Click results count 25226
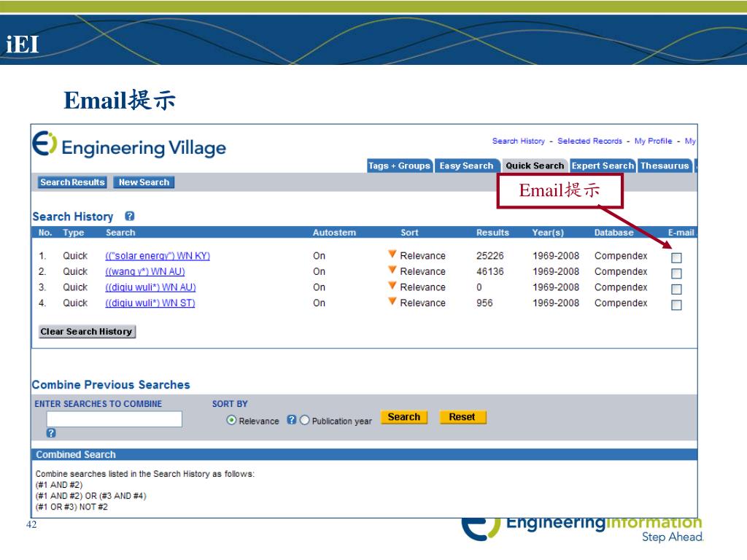The image size is (747, 560). click(489, 256)
